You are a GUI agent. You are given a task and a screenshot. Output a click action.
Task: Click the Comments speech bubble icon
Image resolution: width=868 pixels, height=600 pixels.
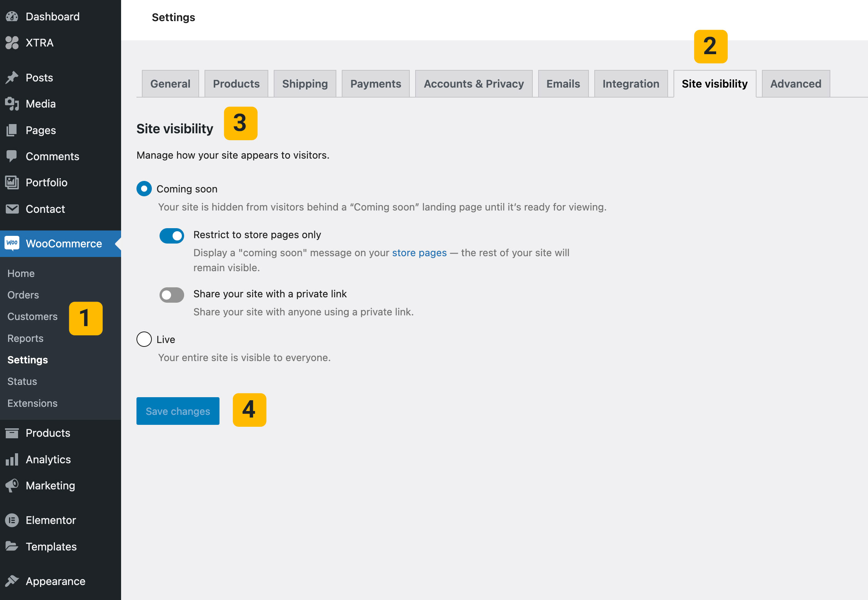coord(12,156)
